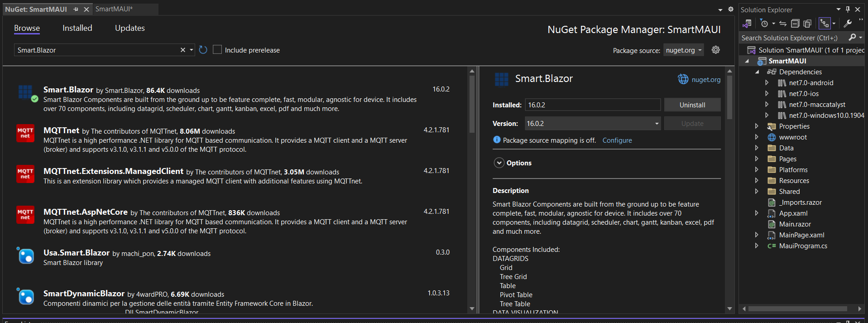Open NuGet settings gear beside package source
The height and width of the screenshot is (323, 868).
(716, 50)
